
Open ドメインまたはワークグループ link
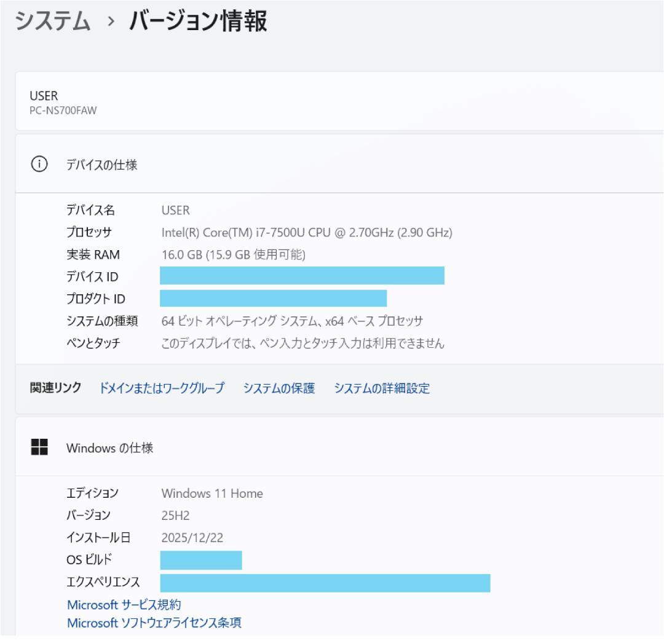point(163,388)
